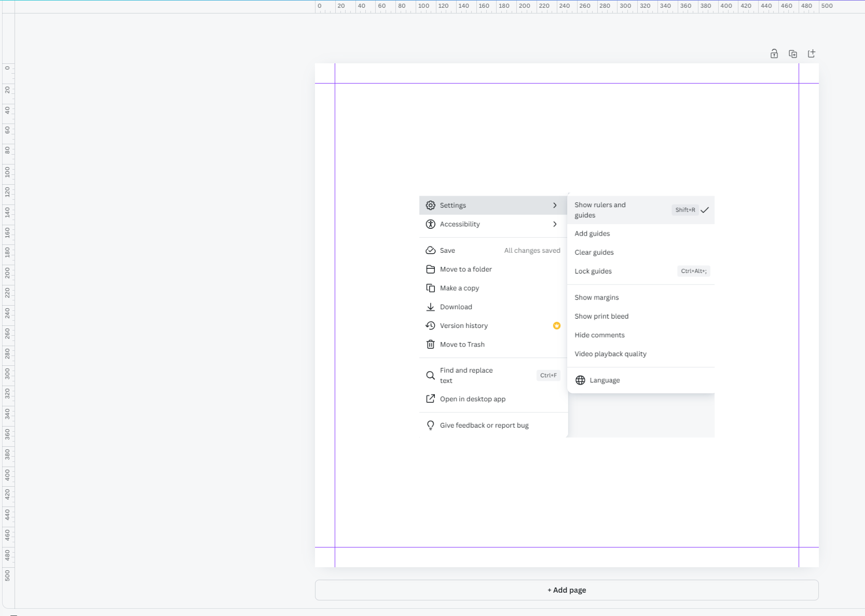Choose Download from the file menu
Image resolution: width=865 pixels, height=616 pixels.
coord(493,307)
